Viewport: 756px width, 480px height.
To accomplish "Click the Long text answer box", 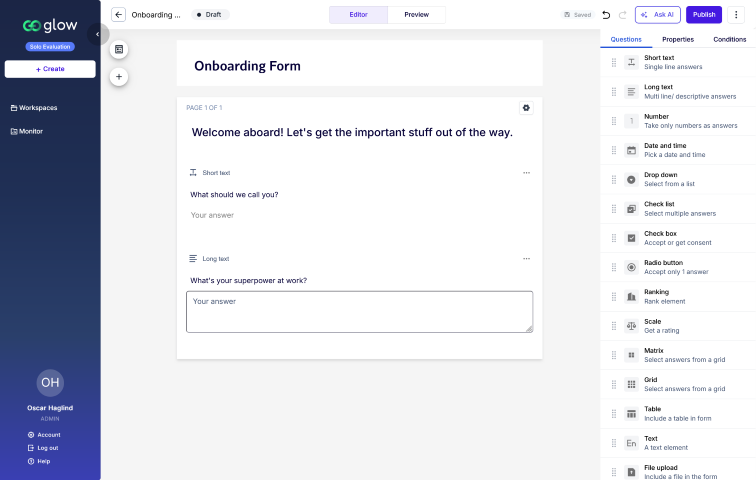I will point(360,312).
